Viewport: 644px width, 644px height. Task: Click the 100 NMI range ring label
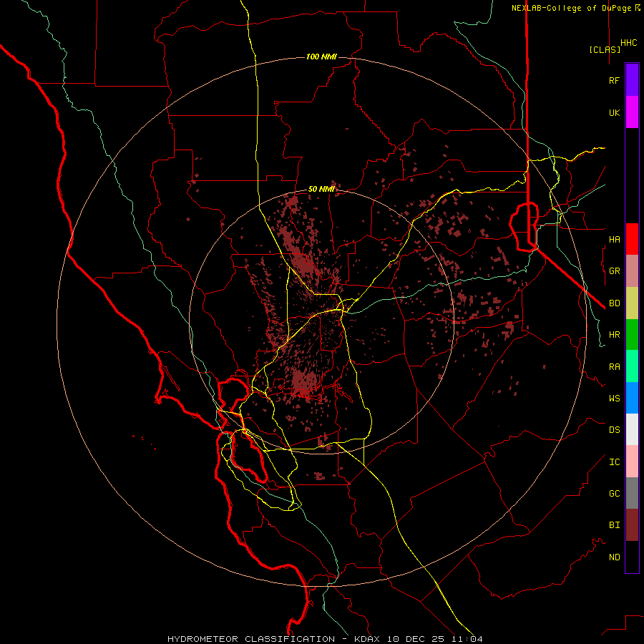pos(321,57)
